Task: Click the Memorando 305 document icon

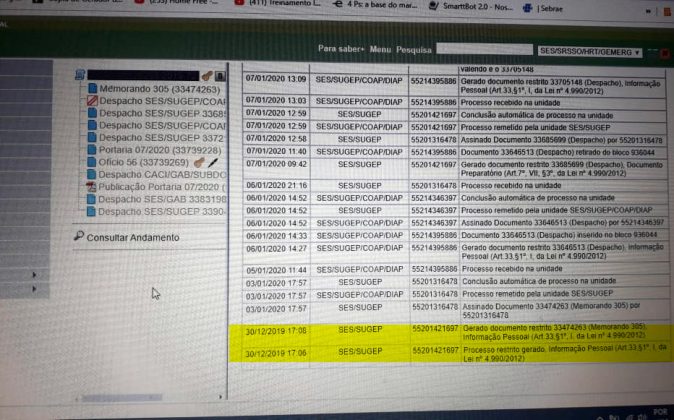Action: coord(93,89)
